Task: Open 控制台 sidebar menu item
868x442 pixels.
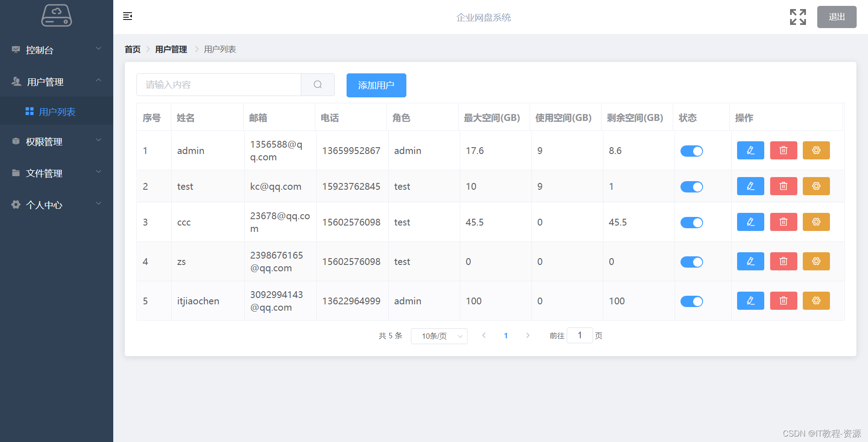Action: tap(57, 50)
